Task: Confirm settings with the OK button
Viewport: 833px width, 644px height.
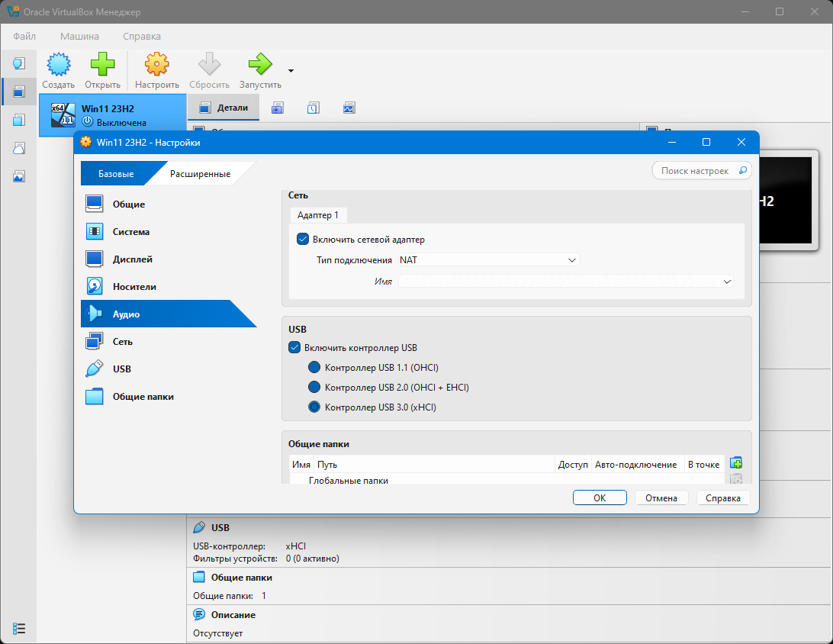Action: pos(600,497)
